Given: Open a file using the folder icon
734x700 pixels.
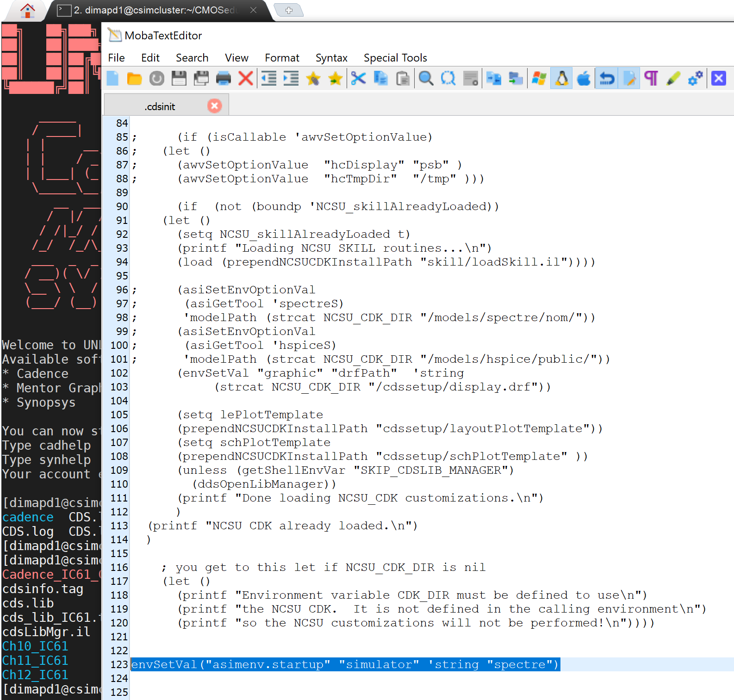Looking at the screenshot, I should tap(134, 79).
